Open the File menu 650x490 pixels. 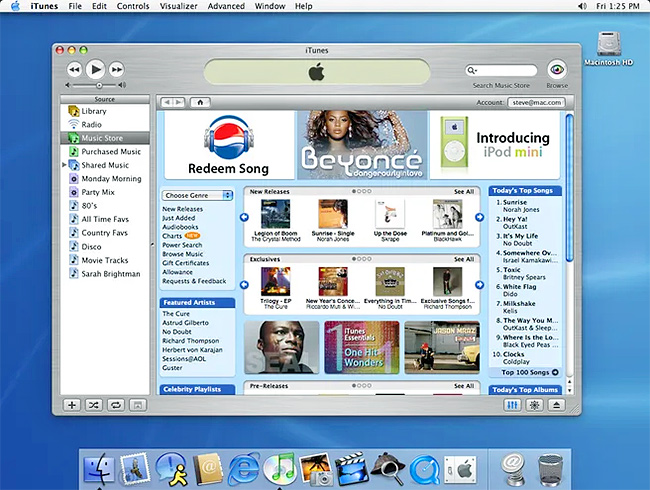75,6
